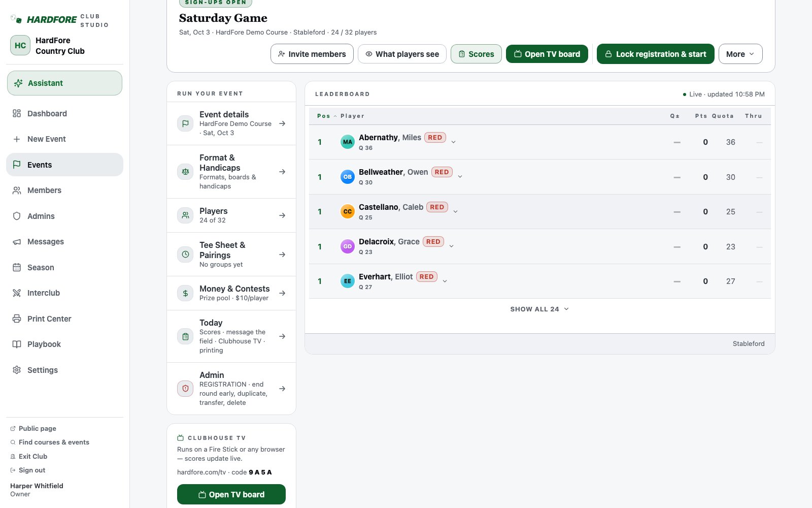
Task: Click the Exit Club link
Action: click(x=29, y=456)
